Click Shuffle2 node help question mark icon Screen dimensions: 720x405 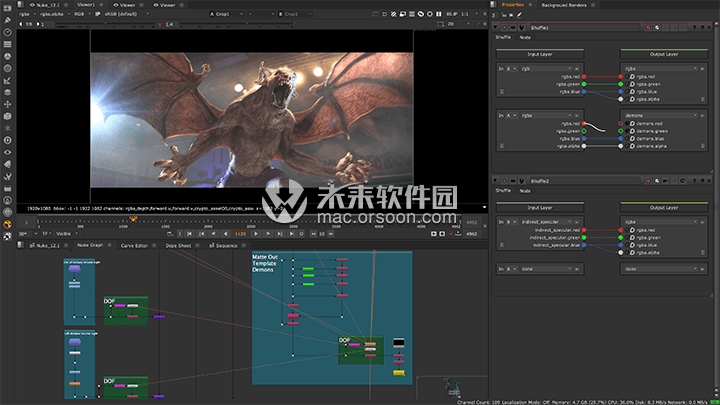(x=694, y=181)
